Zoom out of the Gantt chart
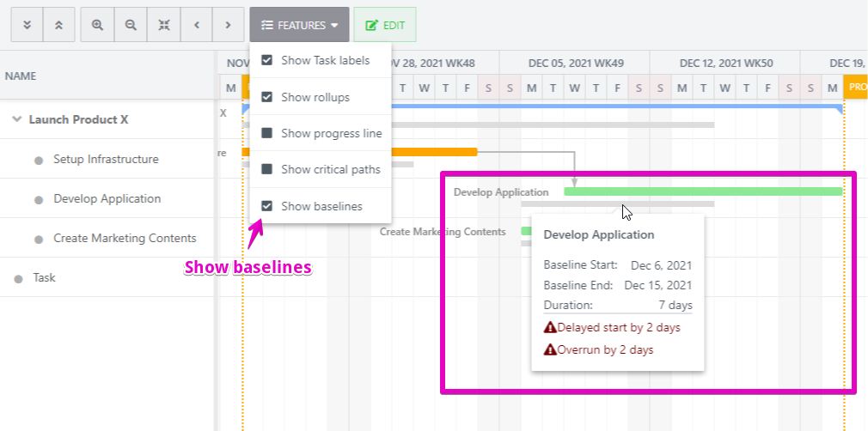This screenshot has height=431, width=868. (131, 26)
